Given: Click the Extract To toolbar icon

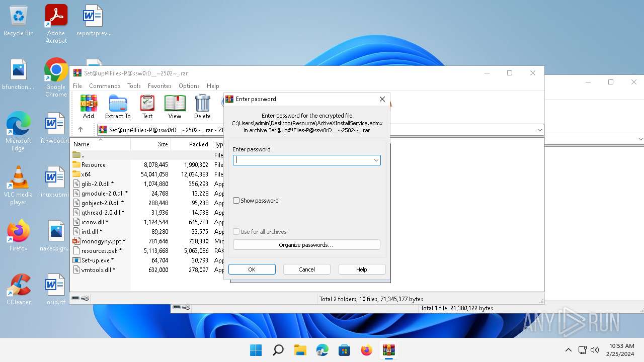Looking at the screenshot, I should 118,107.
